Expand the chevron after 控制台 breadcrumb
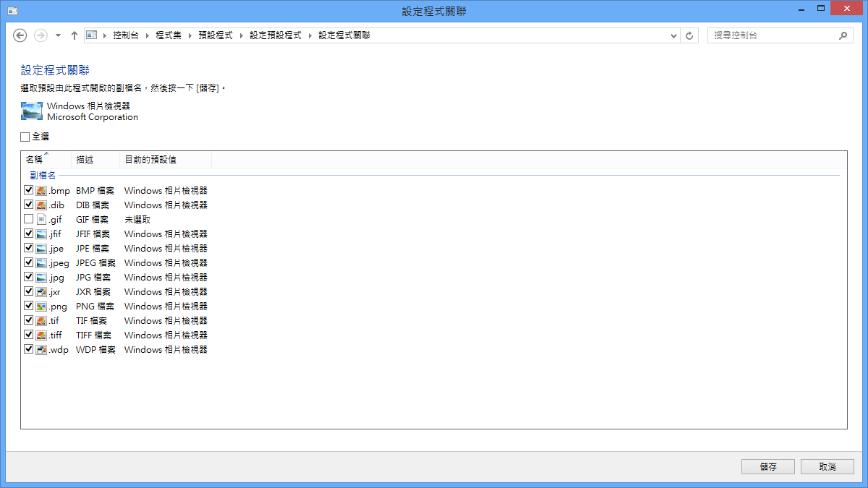This screenshot has width=868, height=488. pyautogui.click(x=147, y=35)
